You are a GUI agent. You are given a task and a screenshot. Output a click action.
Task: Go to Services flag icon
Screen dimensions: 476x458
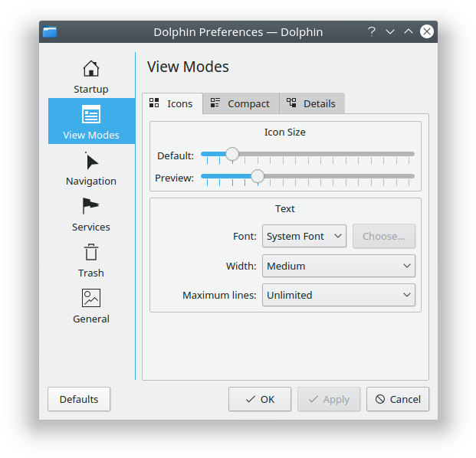[91, 207]
